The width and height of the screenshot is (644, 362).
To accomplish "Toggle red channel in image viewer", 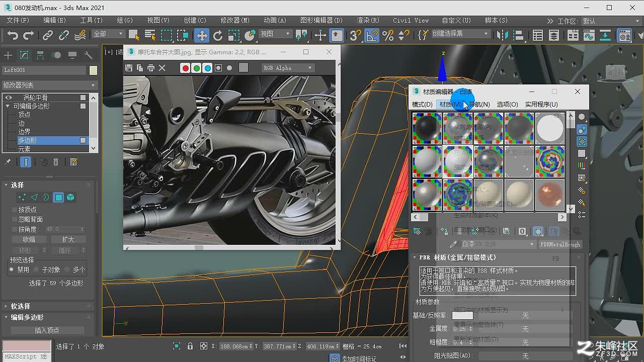I will [x=186, y=68].
